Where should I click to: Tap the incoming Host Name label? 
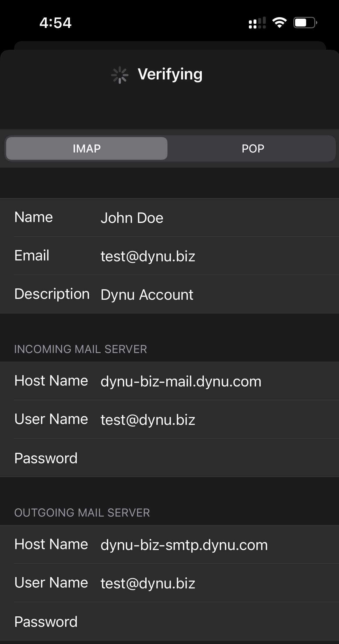(x=51, y=381)
